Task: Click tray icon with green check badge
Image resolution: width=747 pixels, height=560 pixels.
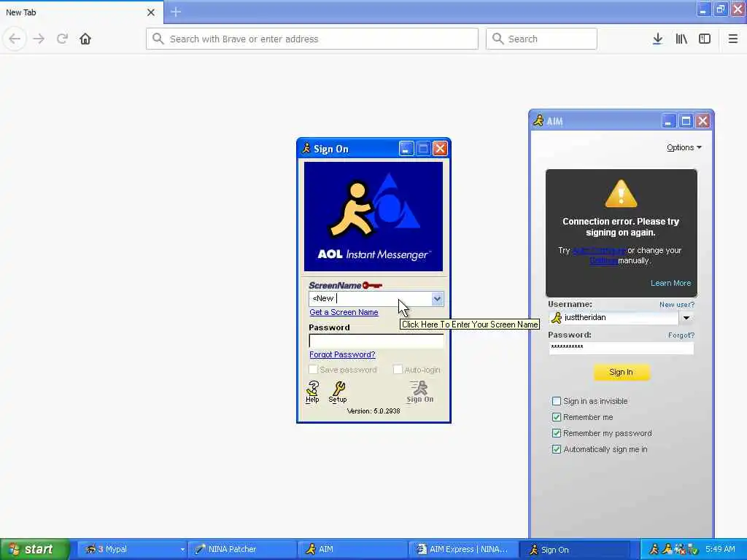Action: (693, 550)
